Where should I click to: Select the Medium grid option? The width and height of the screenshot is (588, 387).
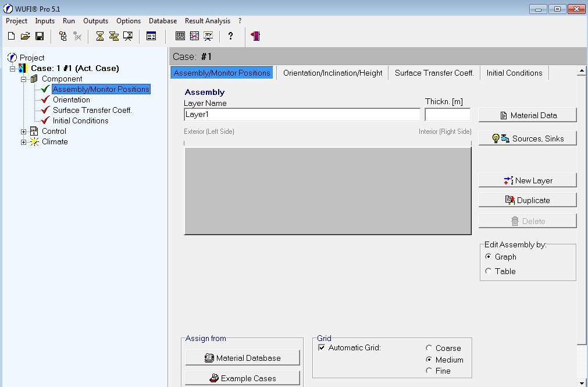(429, 360)
